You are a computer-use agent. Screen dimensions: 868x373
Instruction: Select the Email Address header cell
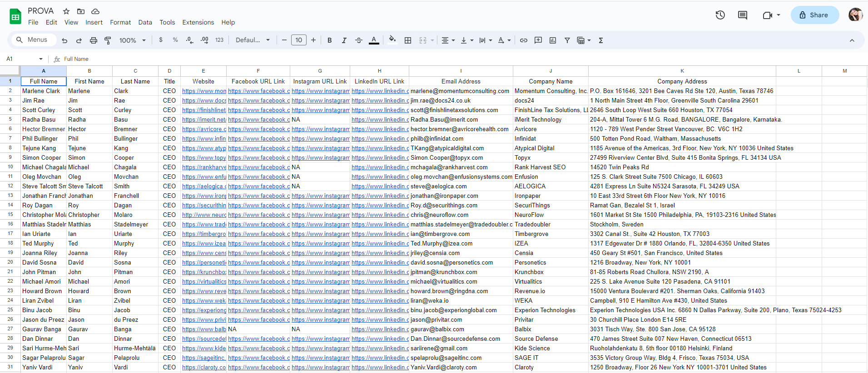pos(461,82)
